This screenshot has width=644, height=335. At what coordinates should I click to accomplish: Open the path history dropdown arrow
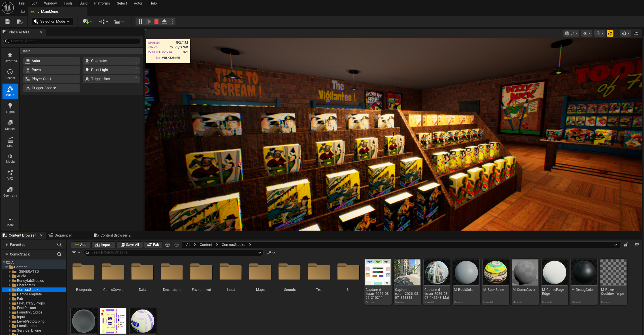click(616, 245)
